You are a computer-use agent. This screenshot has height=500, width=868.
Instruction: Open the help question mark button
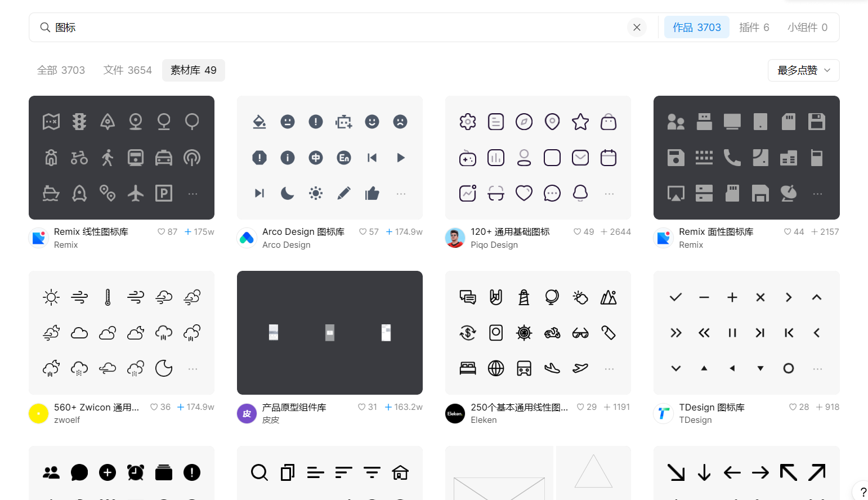(x=862, y=492)
